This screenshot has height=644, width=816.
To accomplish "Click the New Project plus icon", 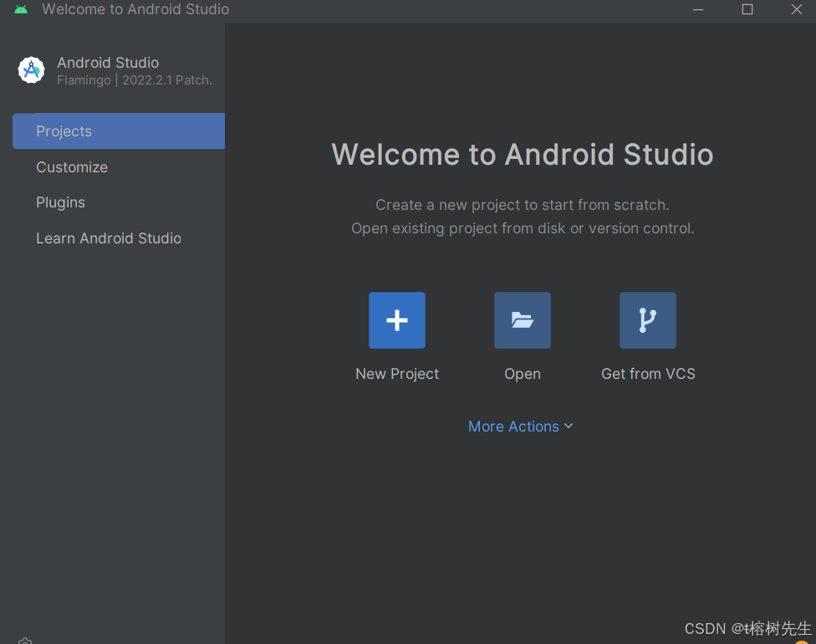I will click(x=397, y=320).
